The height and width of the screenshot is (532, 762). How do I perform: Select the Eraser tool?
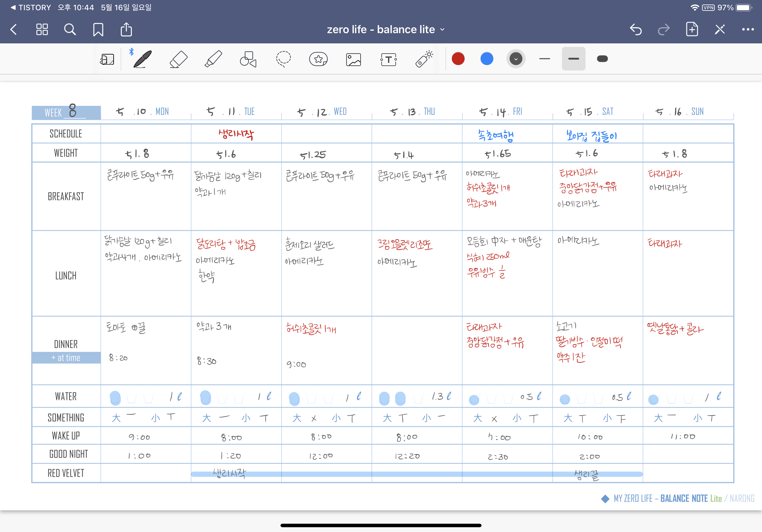178,59
